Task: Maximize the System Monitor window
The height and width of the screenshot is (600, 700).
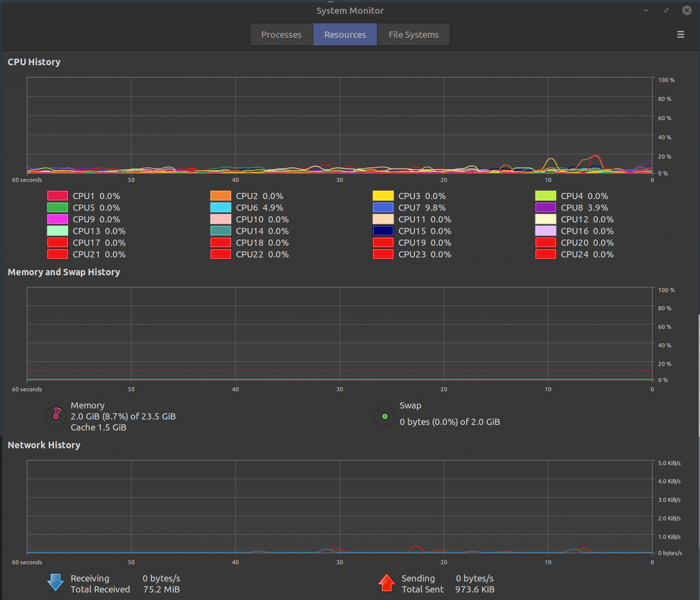Action: click(666, 11)
